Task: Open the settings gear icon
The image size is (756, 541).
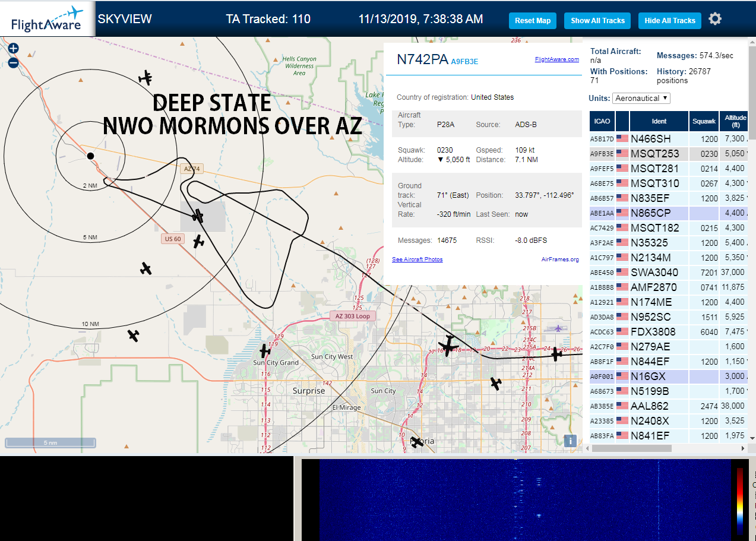Action: coord(715,19)
